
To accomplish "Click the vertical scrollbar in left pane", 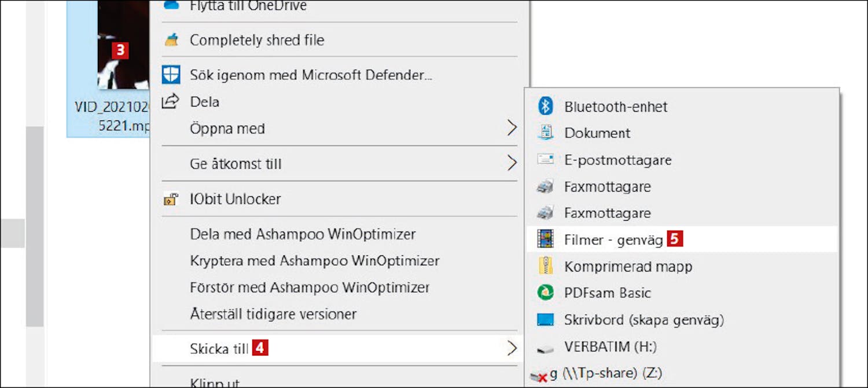I will coord(35,226).
